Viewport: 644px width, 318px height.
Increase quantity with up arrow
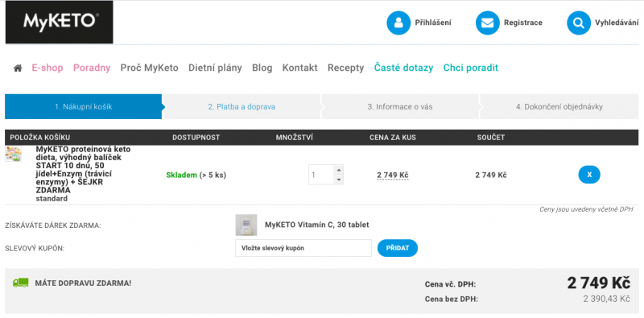338,170
